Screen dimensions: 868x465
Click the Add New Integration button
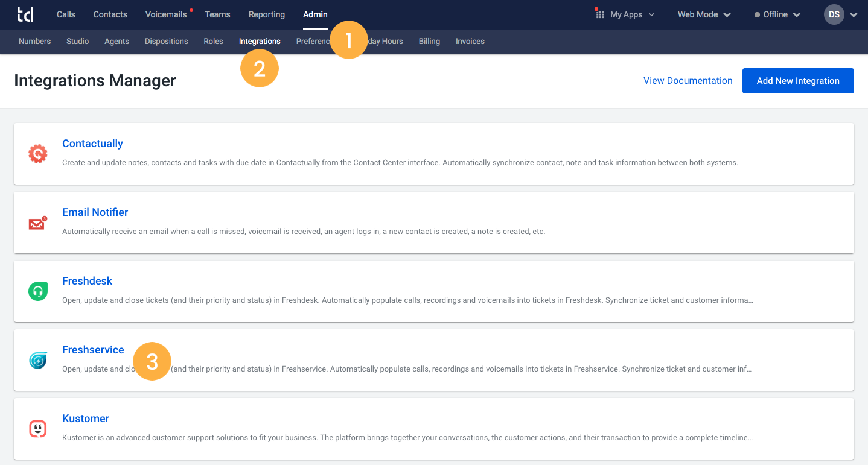tap(798, 81)
